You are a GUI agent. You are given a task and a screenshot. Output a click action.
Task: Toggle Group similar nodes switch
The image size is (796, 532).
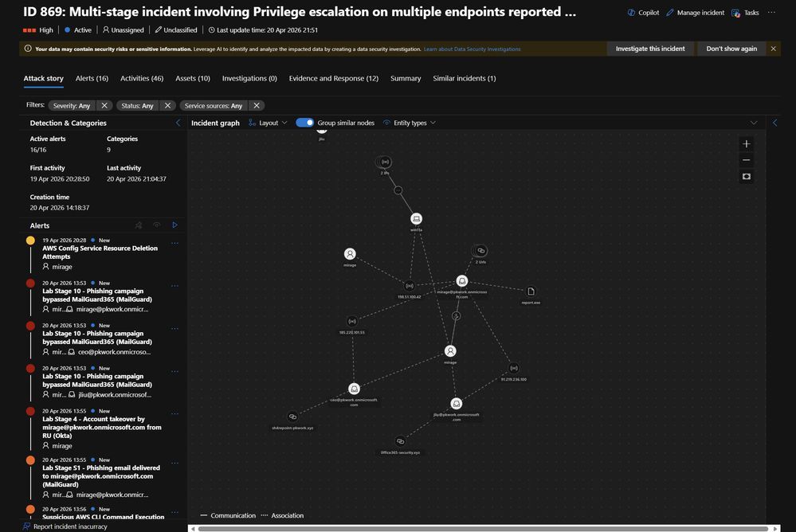304,123
